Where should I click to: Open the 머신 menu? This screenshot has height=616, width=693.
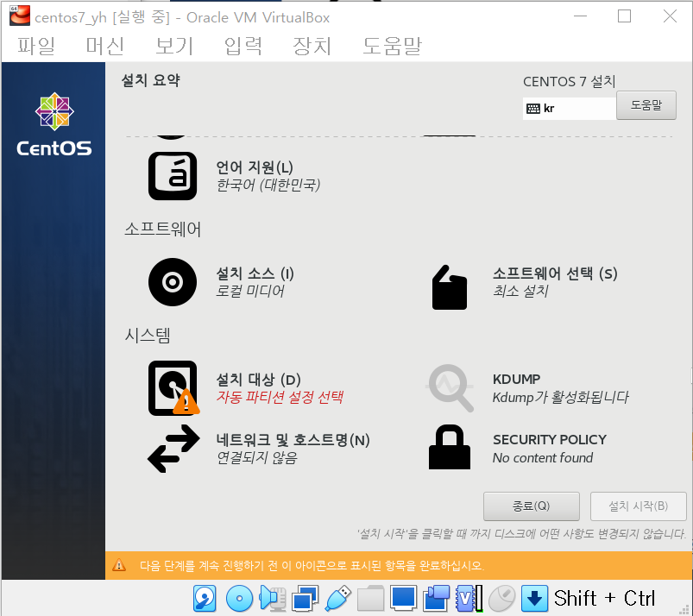105,46
